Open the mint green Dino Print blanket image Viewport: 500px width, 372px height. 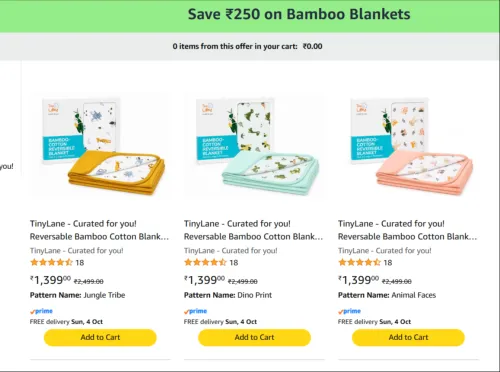click(256, 146)
